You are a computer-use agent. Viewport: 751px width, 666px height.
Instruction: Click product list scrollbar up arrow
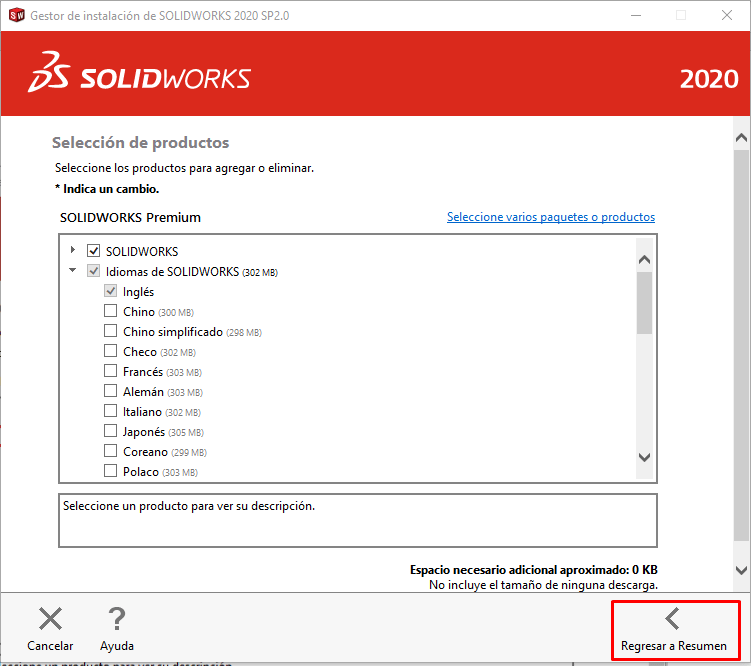(644, 260)
